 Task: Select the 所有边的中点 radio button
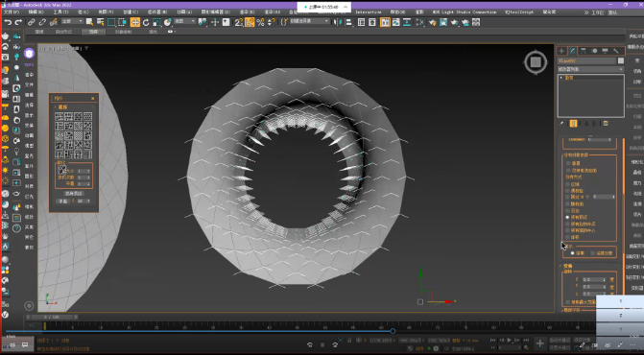coord(568,225)
